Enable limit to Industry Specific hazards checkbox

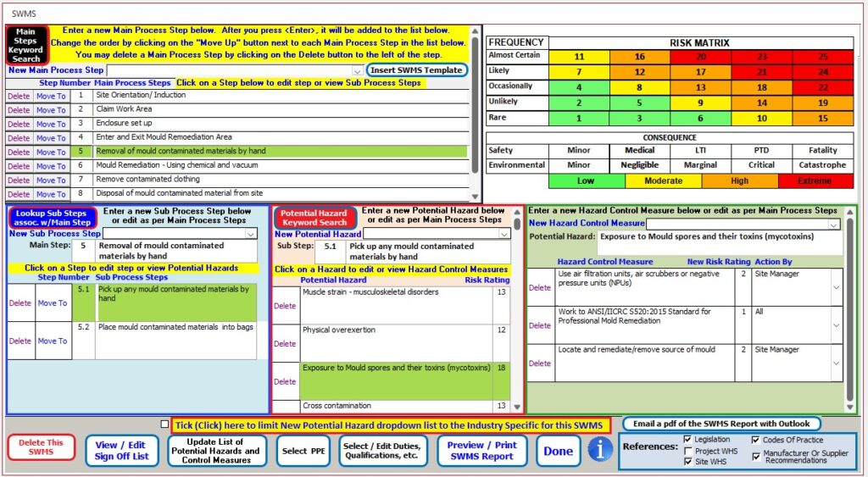(164, 424)
